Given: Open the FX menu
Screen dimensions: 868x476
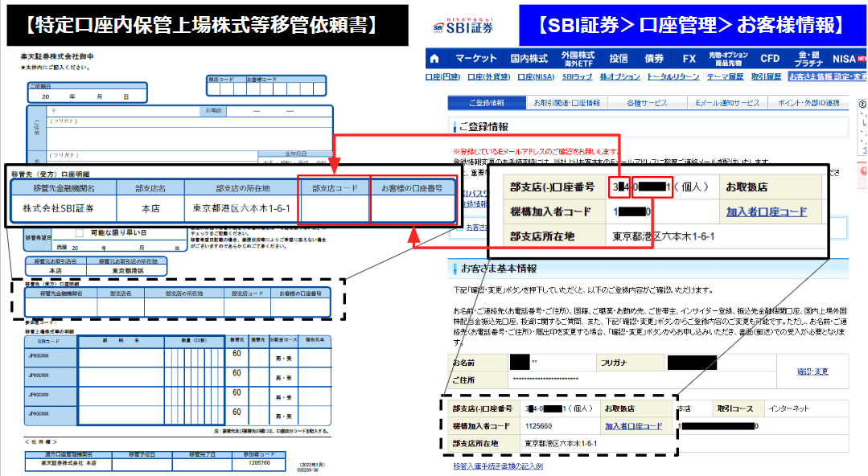Looking at the screenshot, I should (689, 58).
